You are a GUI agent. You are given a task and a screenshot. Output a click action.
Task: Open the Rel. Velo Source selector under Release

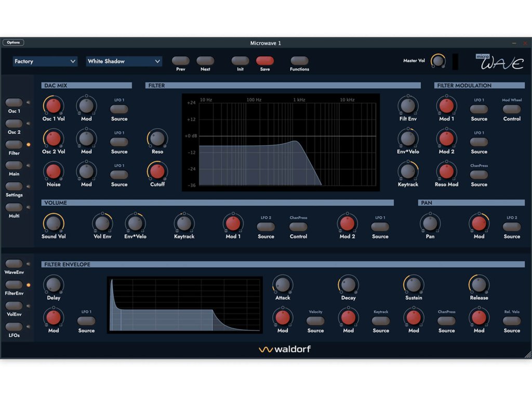[x=512, y=321]
